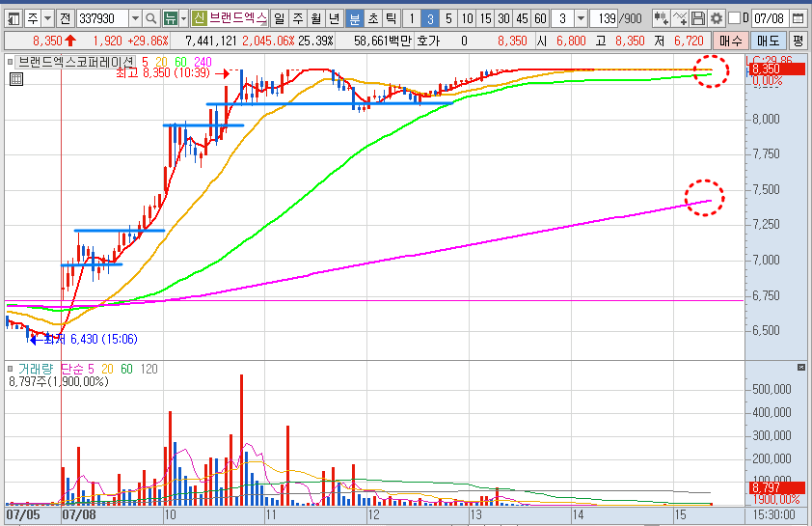Click the square marker before 거래량 label
Viewport: 812px width, 526px height.
click(10, 369)
